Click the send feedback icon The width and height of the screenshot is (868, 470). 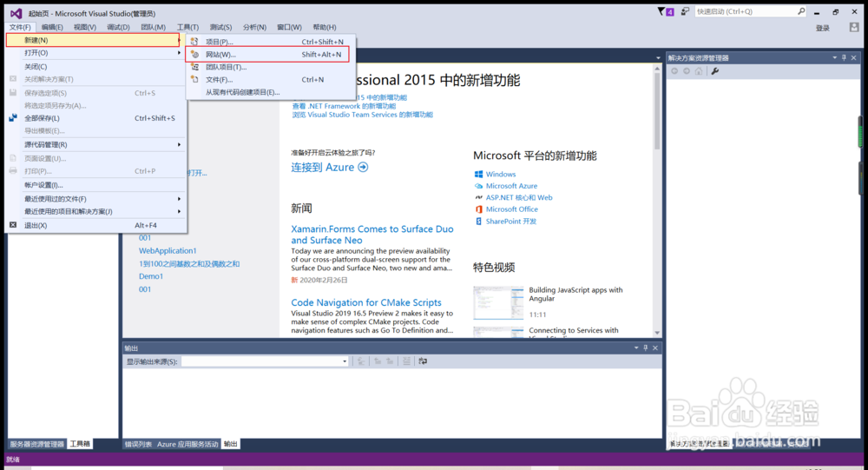[x=686, y=11]
